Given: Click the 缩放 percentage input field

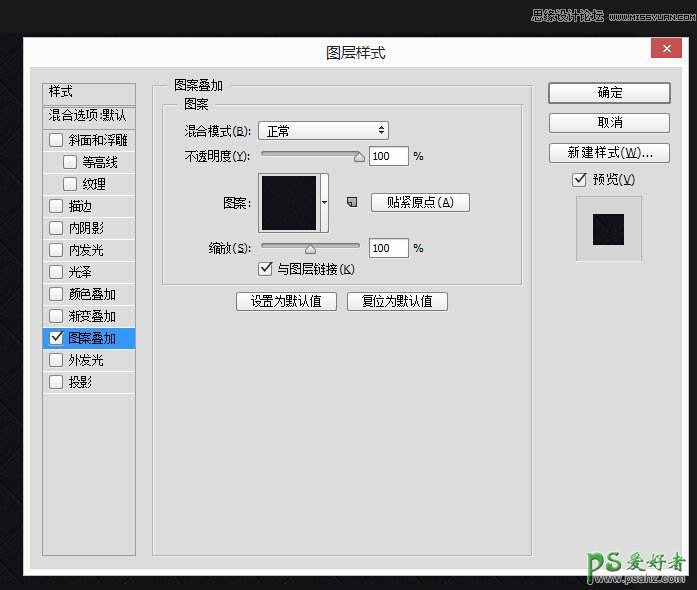Looking at the screenshot, I should (x=388, y=248).
